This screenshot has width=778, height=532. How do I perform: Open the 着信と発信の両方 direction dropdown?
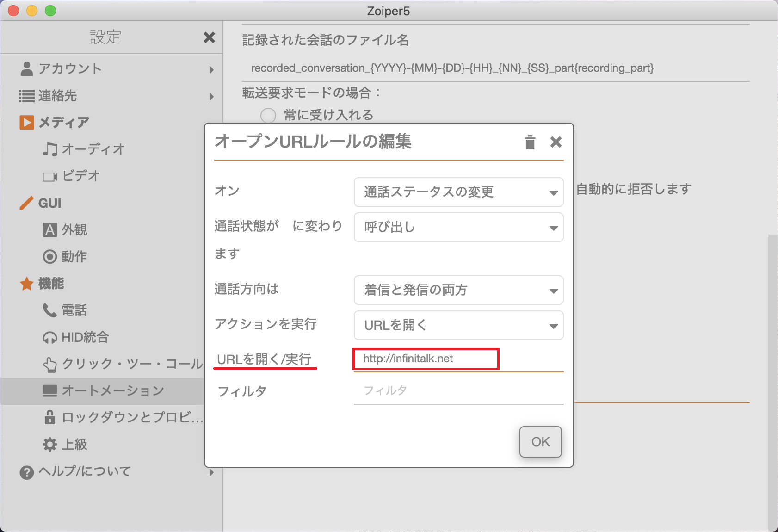(x=458, y=290)
